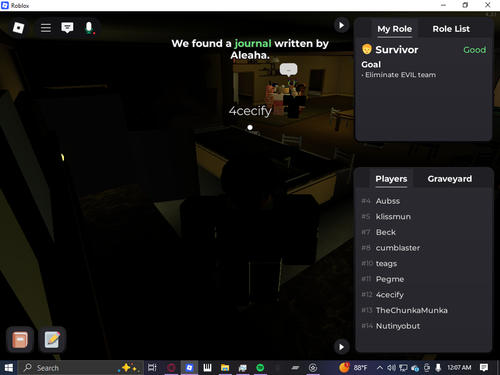
Task: Collapse the Players panel with arrow button
Action: (341, 347)
